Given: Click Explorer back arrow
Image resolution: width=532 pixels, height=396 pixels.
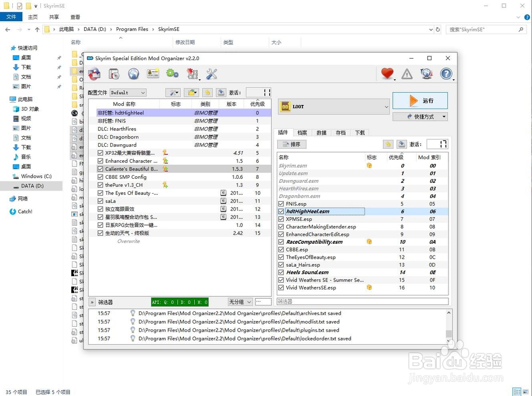Looking at the screenshot, I should [x=8, y=29].
